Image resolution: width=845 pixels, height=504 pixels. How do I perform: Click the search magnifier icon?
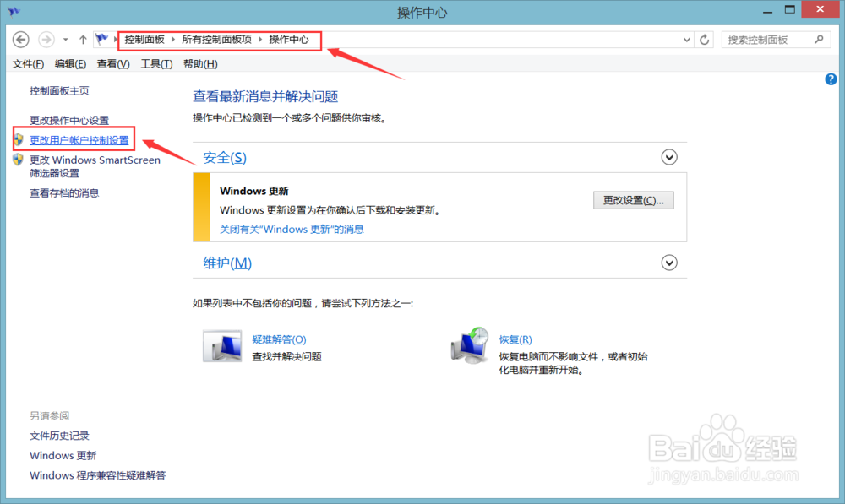(x=819, y=39)
